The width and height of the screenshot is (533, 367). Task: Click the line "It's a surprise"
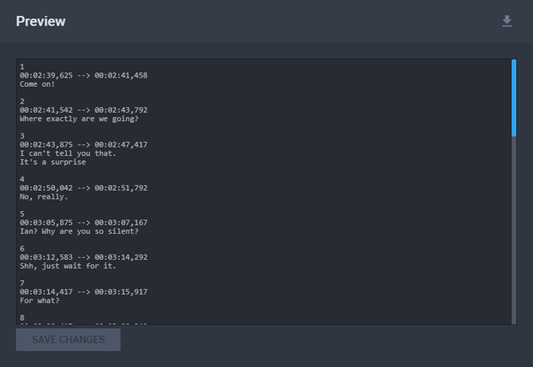[x=53, y=162]
